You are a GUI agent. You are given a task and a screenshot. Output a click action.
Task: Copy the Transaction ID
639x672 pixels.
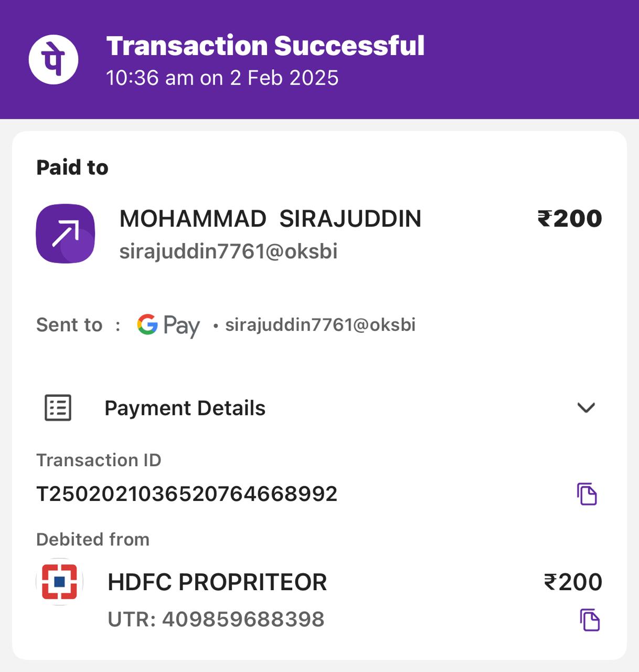587,493
